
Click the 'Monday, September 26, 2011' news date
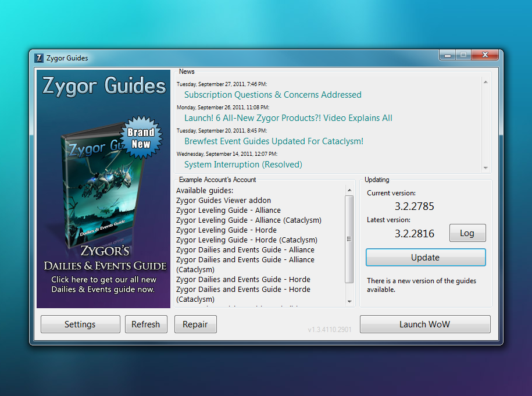[x=223, y=108]
